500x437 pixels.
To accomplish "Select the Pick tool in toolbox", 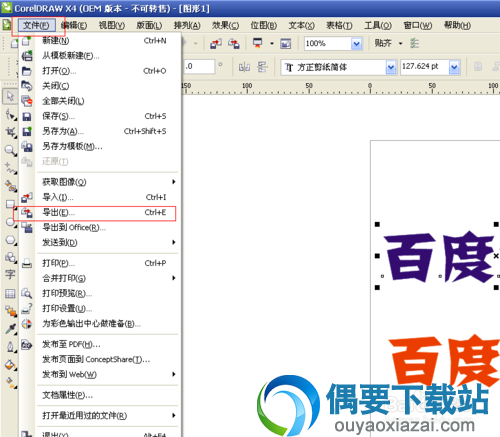I will 10,96.
